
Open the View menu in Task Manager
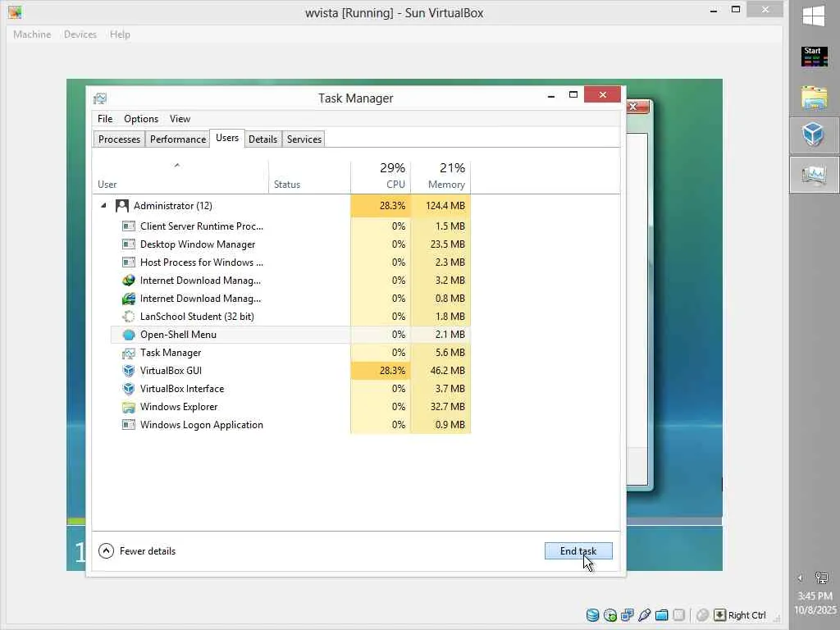click(180, 119)
